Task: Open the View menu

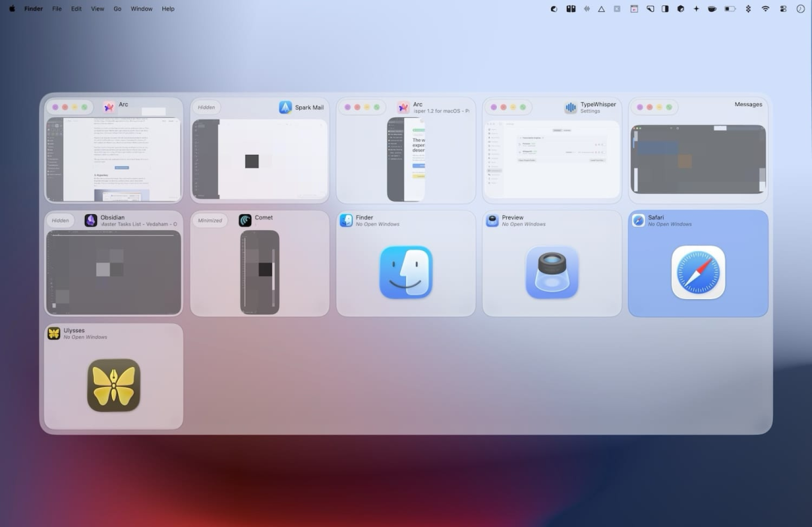Action: point(97,9)
